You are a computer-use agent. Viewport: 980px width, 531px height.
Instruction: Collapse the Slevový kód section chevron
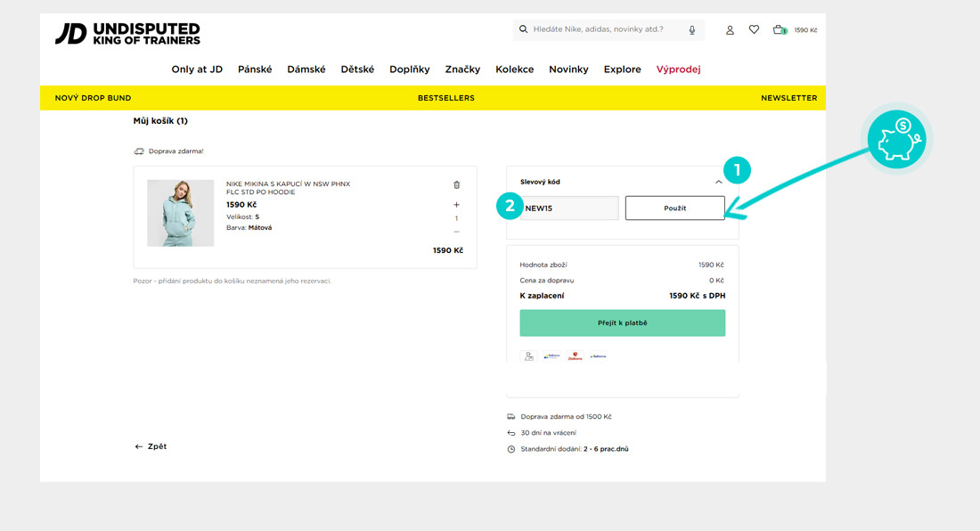point(719,182)
